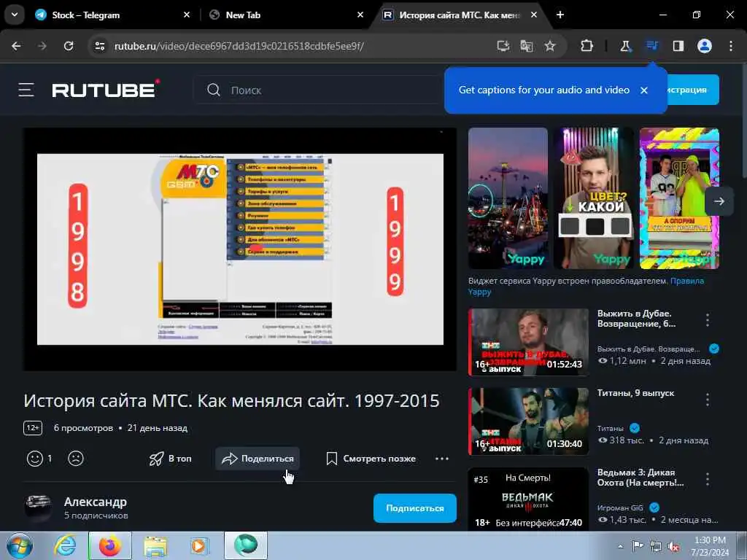747x560 pixels.
Task: Toggle the browser side panel
Action: point(678,46)
